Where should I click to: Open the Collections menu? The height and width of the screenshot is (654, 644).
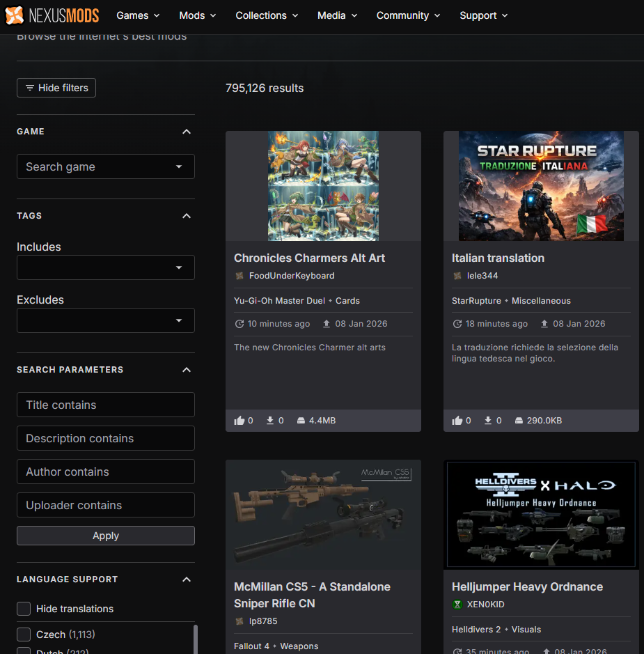[x=267, y=15]
